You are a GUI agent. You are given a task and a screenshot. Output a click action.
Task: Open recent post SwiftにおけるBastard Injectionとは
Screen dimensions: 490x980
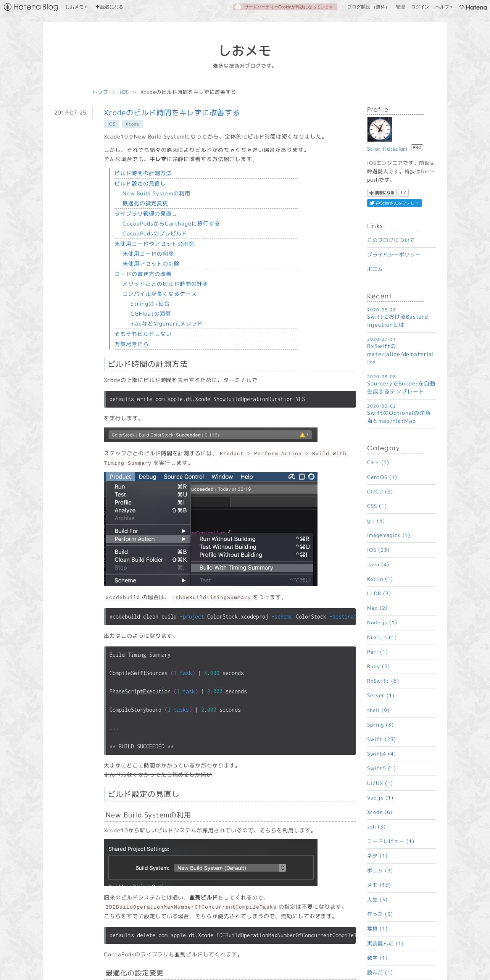pyautogui.click(x=397, y=321)
